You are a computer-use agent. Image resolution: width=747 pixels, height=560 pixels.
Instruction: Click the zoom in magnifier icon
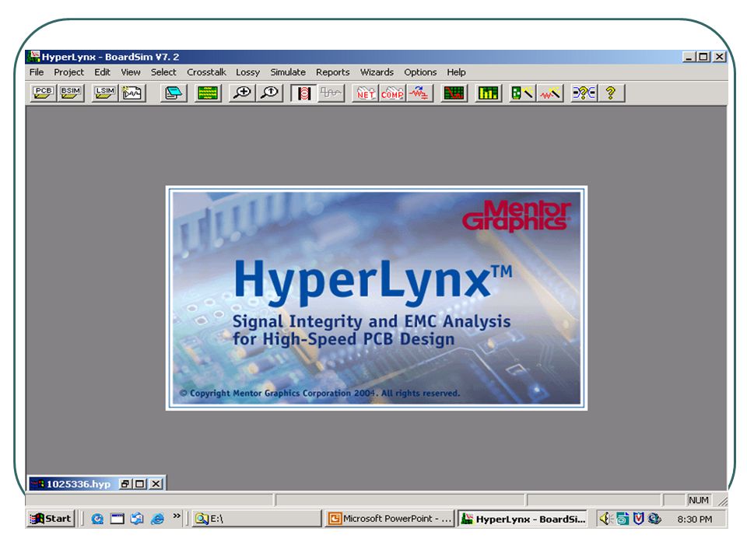[242, 93]
